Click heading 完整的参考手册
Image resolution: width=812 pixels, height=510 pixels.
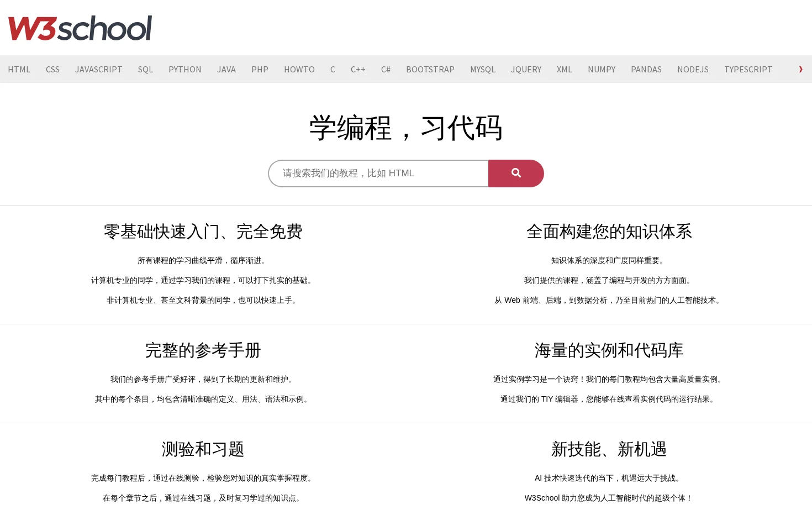click(203, 350)
